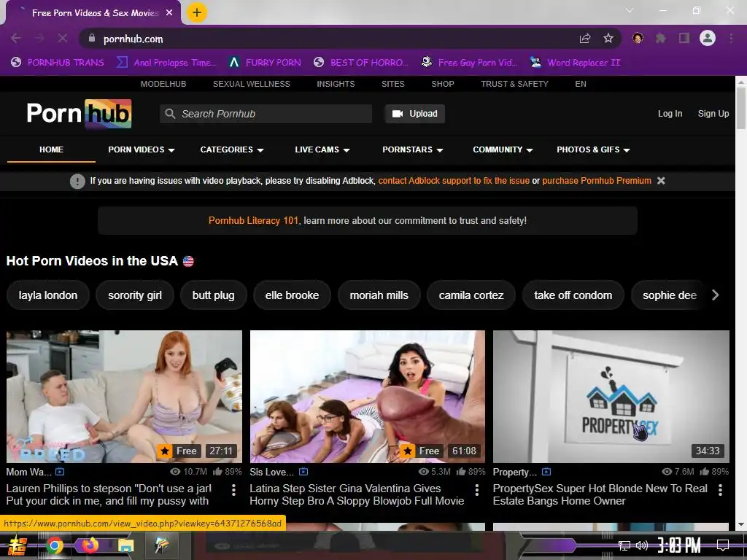Open the 'Word Replacer II' bookmark
The image size is (747, 560).
tap(575, 63)
